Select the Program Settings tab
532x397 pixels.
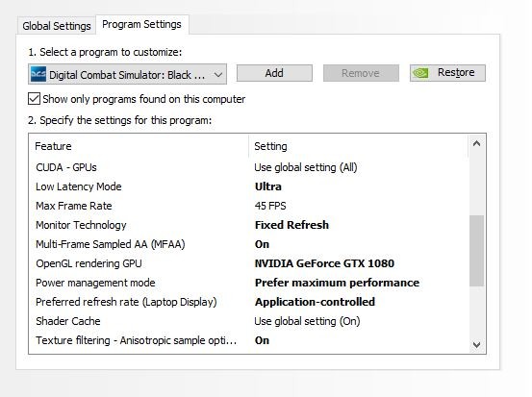[141, 24]
